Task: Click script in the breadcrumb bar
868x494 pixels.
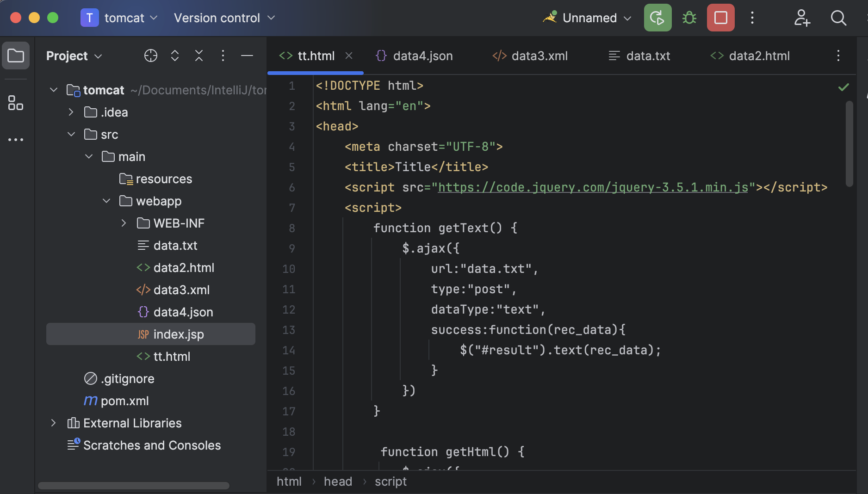Action: click(391, 482)
